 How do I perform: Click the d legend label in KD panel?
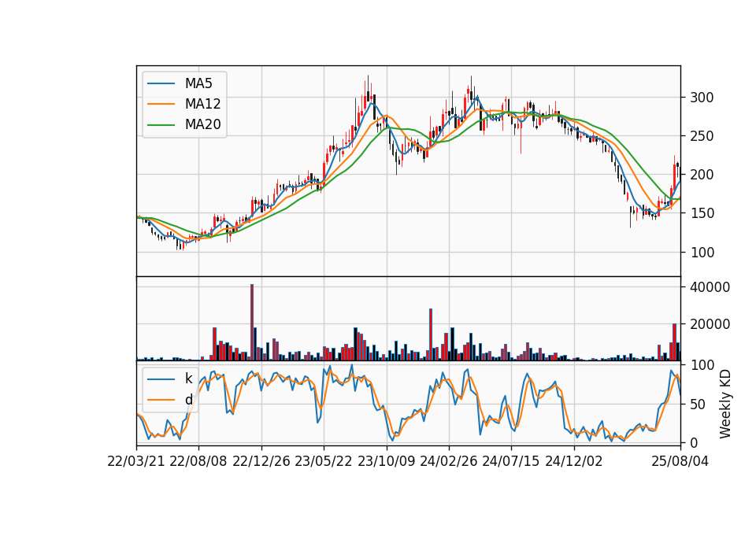point(188,400)
